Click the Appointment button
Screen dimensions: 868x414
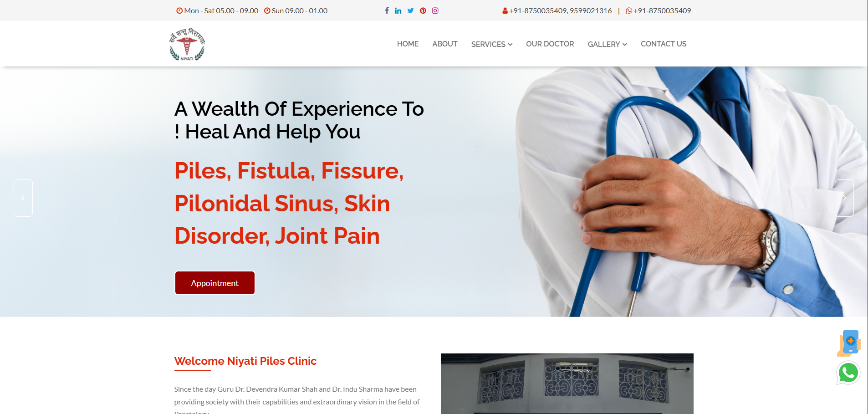(214, 283)
